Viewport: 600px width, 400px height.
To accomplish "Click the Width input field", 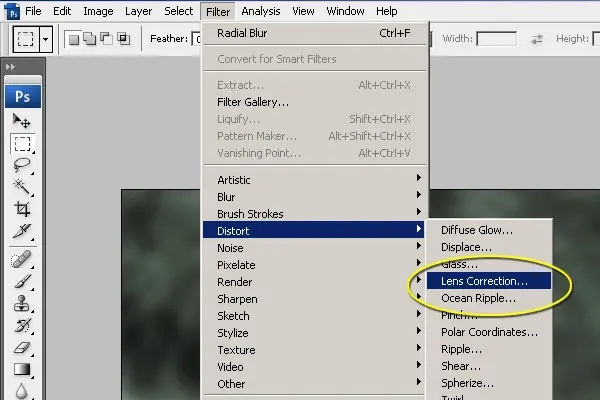I will tap(496, 39).
